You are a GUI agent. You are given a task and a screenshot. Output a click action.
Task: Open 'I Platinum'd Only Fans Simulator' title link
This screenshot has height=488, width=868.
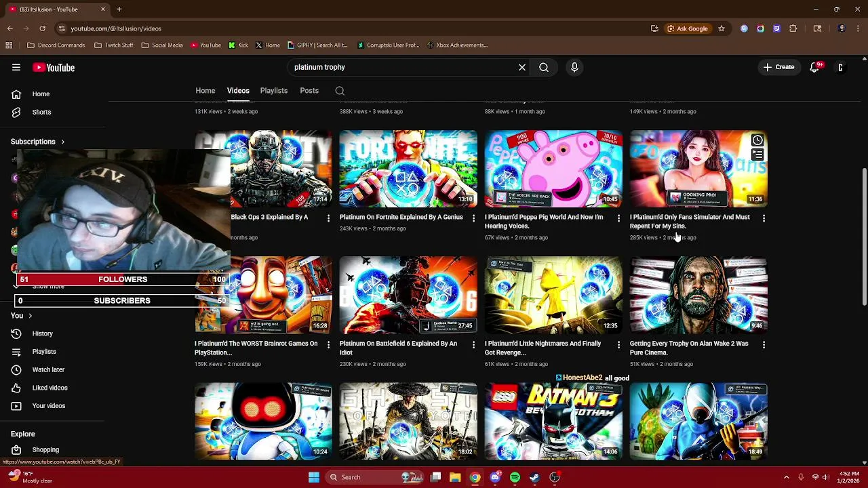(x=690, y=222)
